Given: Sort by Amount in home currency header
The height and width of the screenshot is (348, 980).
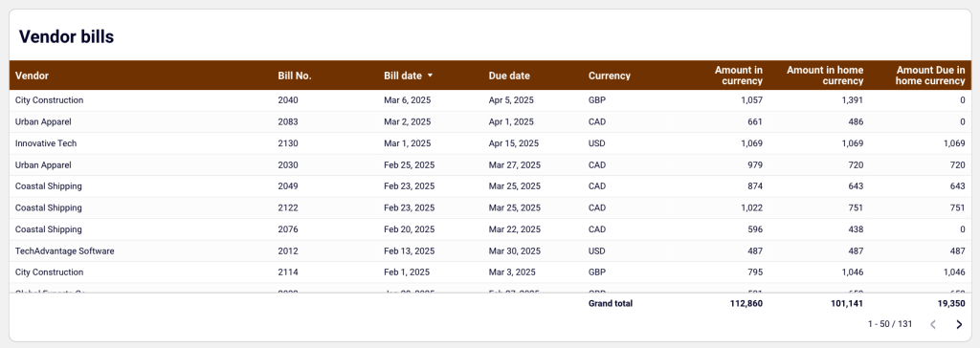Looking at the screenshot, I should [825, 76].
